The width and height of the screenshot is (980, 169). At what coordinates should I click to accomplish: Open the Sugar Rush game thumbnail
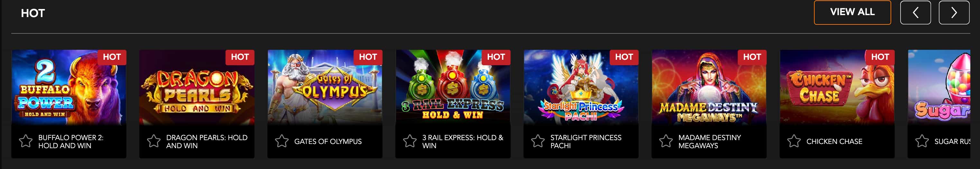coord(939,87)
